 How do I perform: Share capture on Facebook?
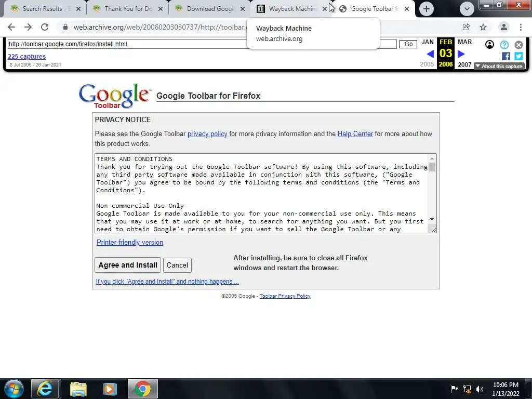(x=506, y=56)
